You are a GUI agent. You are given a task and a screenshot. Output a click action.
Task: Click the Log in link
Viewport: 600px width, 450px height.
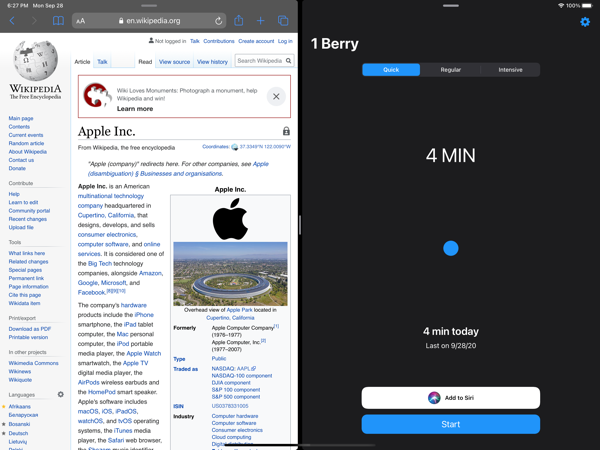click(285, 41)
